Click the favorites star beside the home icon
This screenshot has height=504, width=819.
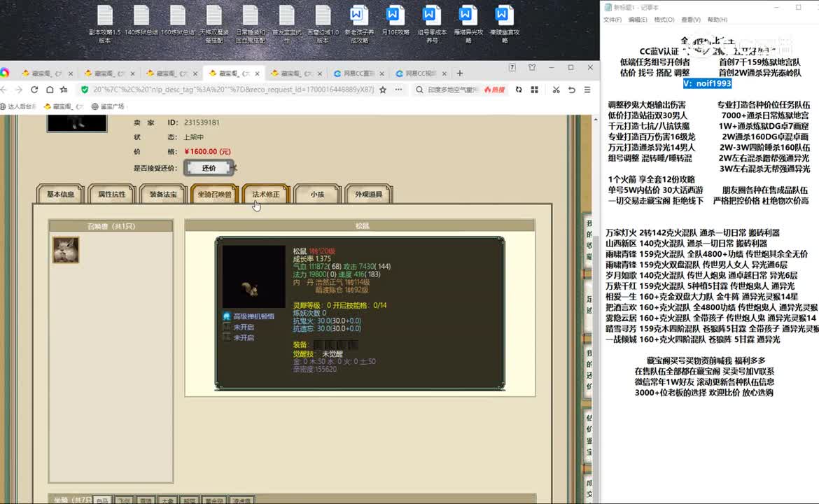pos(64,90)
